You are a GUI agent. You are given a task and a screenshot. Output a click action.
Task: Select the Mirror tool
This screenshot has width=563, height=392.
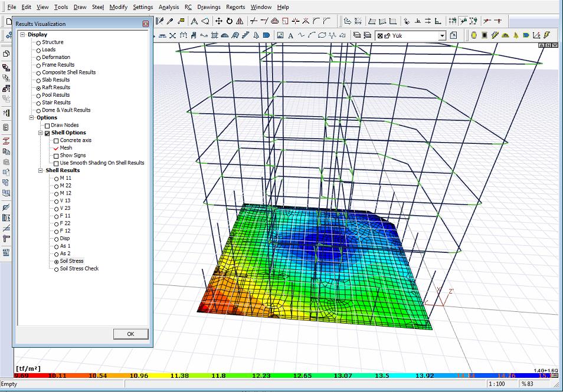pyautogui.click(x=240, y=21)
